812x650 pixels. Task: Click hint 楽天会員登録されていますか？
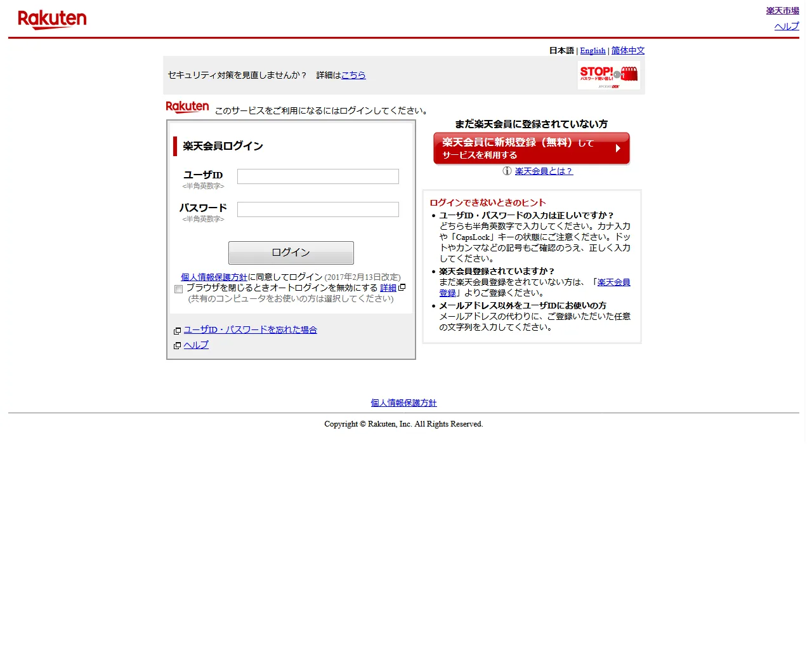pos(497,271)
